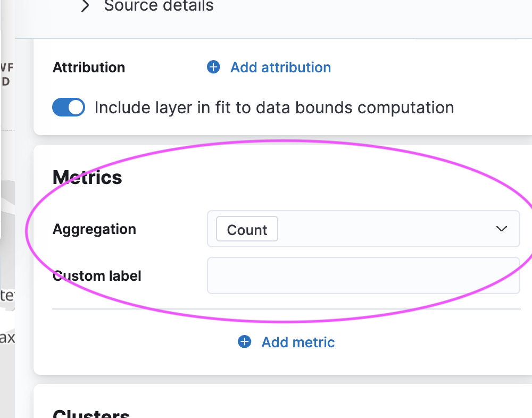532x418 pixels.
Task: Click the Clusters section heading
Action: tap(92, 414)
